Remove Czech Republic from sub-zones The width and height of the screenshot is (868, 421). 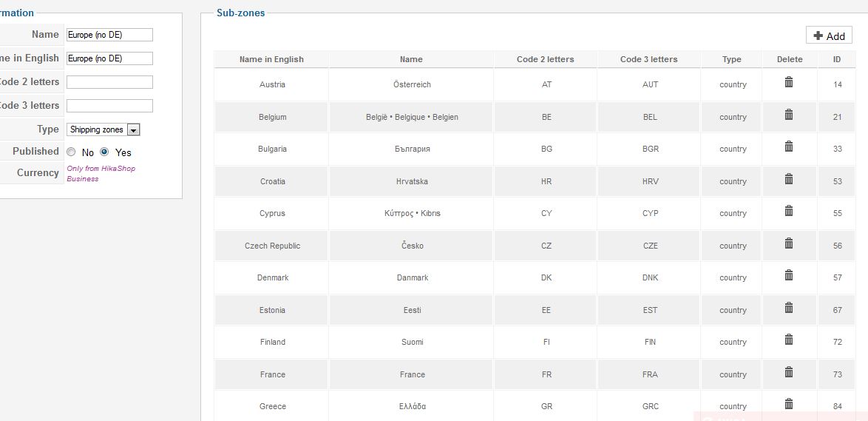[x=789, y=243]
